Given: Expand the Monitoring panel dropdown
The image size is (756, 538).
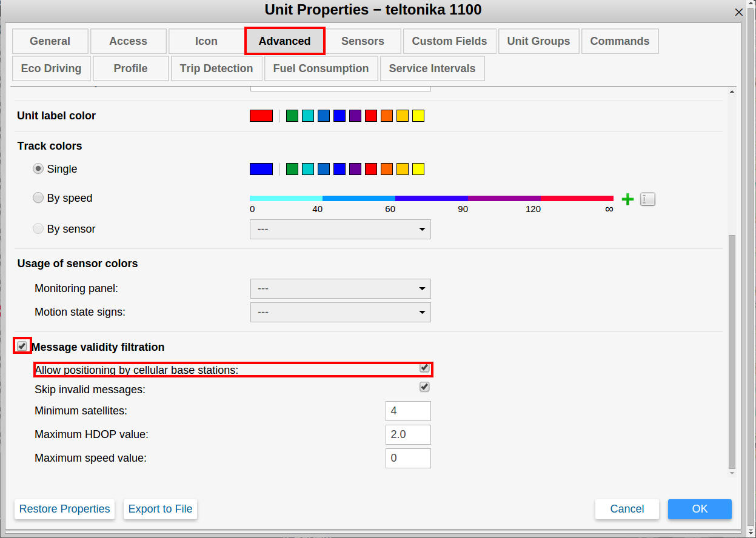Looking at the screenshot, I should pyautogui.click(x=340, y=288).
